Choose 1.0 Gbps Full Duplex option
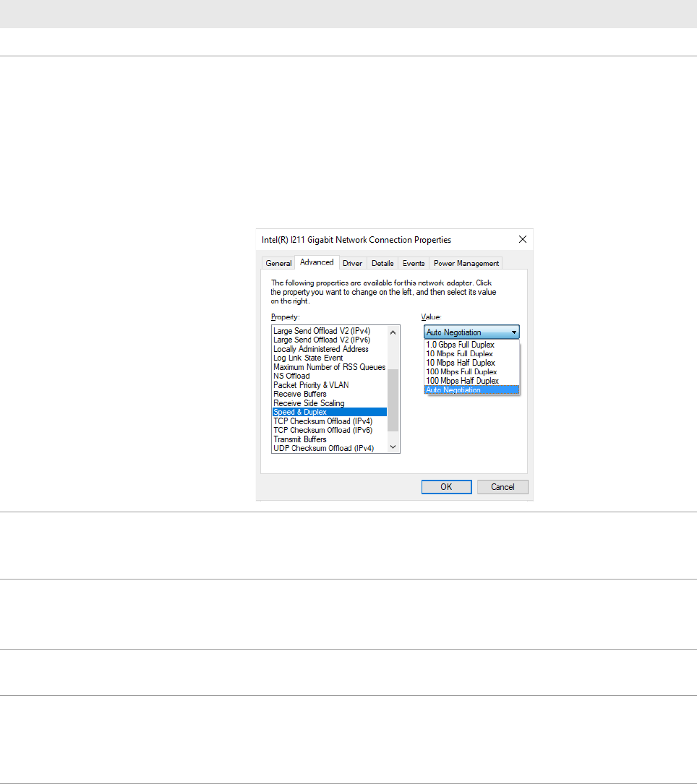The width and height of the screenshot is (697, 784). coord(472,345)
